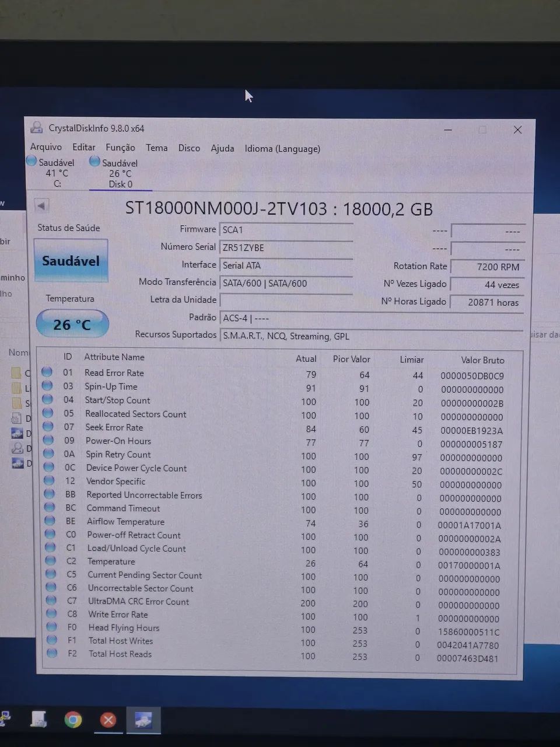Click the previous disk arrow button
Image resolution: width=560 pixels, height=747 pixels.
tap(41, 205)
